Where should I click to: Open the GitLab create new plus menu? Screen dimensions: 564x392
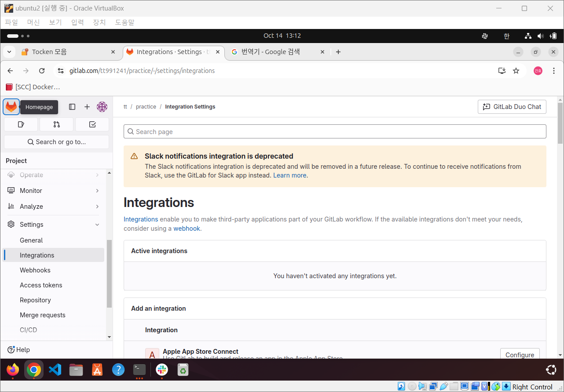pyautogui.click(x=87, y=107)
